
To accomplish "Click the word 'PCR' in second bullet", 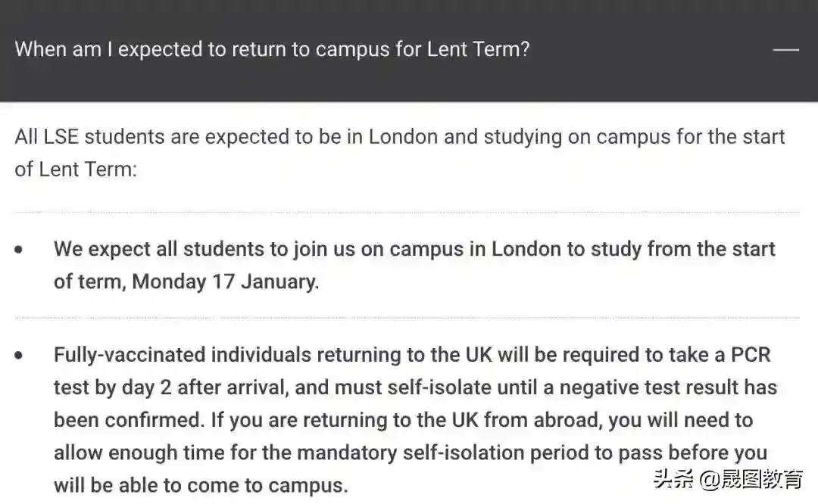I will coord(751,355).
